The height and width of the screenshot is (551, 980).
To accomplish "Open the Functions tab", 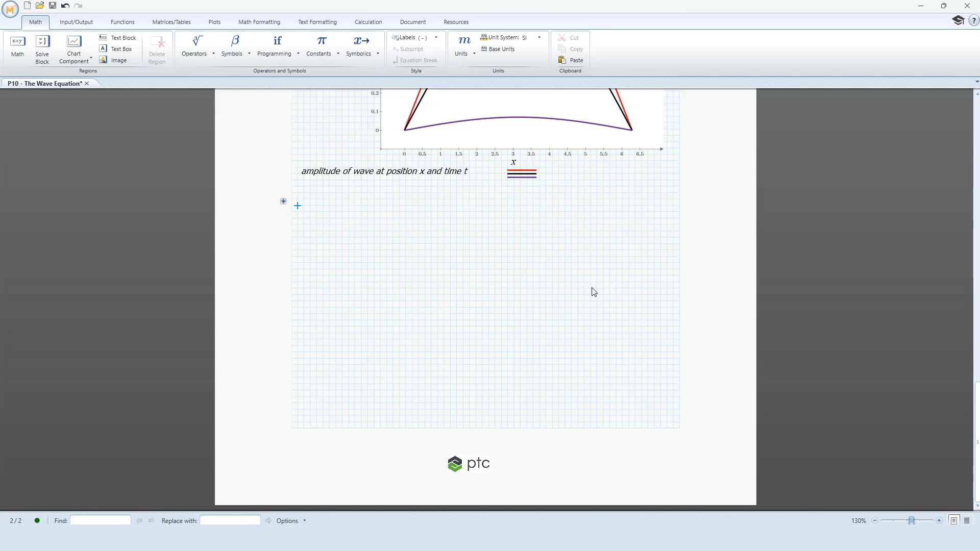I will [122, 22].
